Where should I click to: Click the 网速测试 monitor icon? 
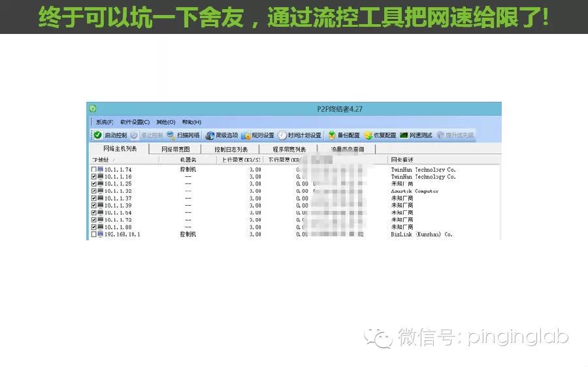[x=404, y=135]
